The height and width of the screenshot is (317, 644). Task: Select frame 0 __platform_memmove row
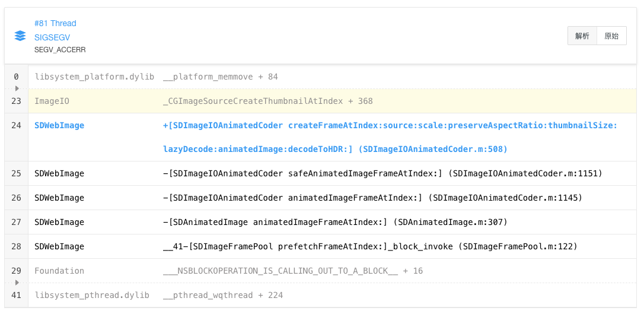click(x=219, y=77)
